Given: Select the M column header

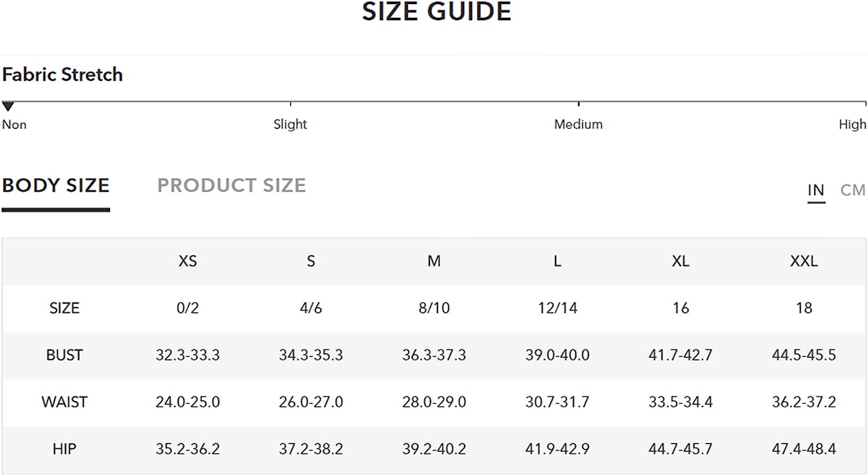Looking at the screenshot, I should click(x=434, y=261).
